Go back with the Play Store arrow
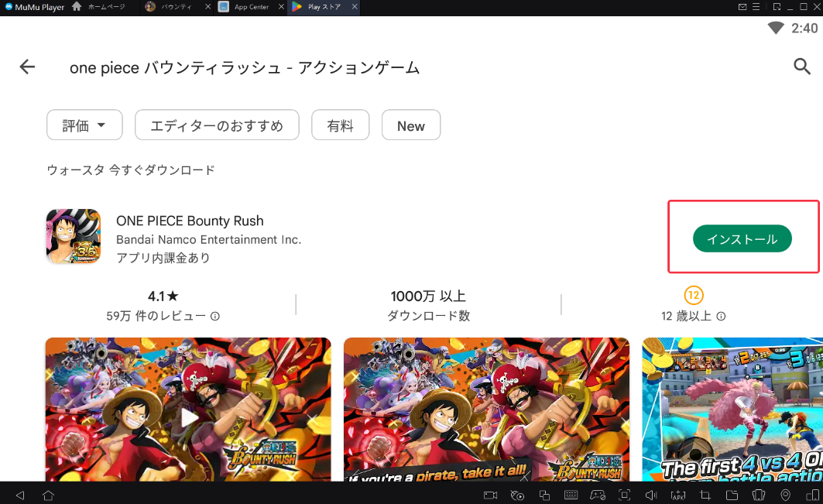 pyautogui.click(x=27, y=67)
